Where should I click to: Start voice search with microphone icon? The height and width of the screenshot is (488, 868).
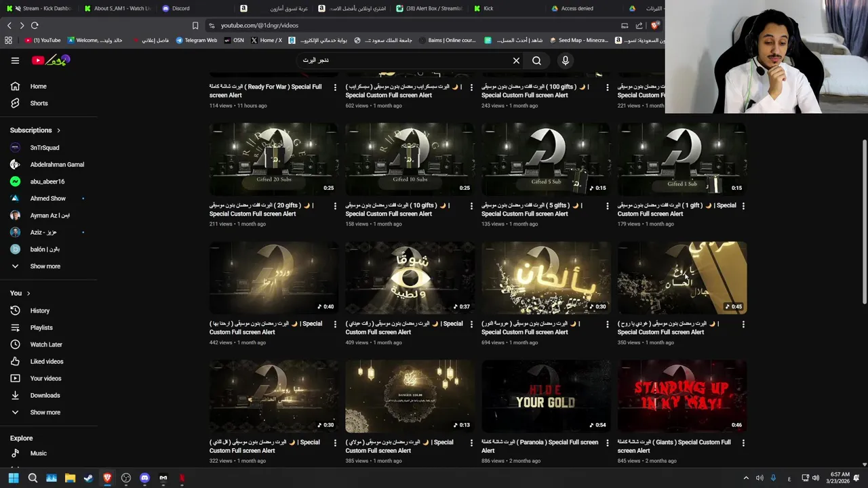click(x=565, y=60)
